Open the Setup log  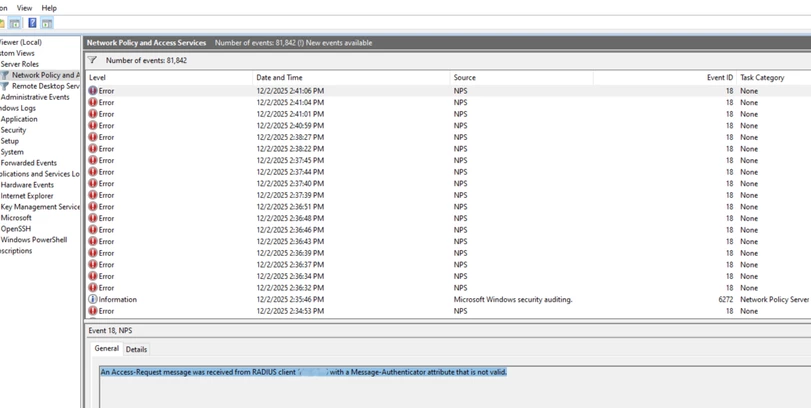point(10,141)
